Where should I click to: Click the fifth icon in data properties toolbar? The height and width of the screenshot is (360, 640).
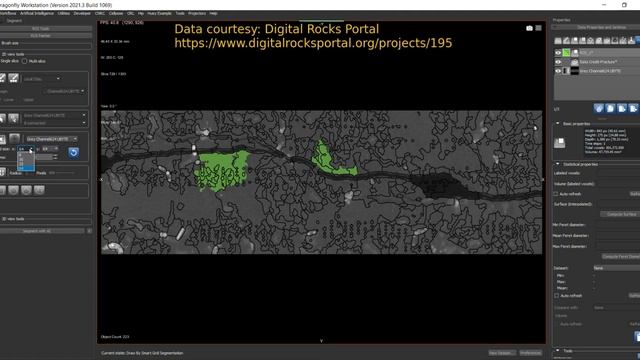[x=590, y=40]
